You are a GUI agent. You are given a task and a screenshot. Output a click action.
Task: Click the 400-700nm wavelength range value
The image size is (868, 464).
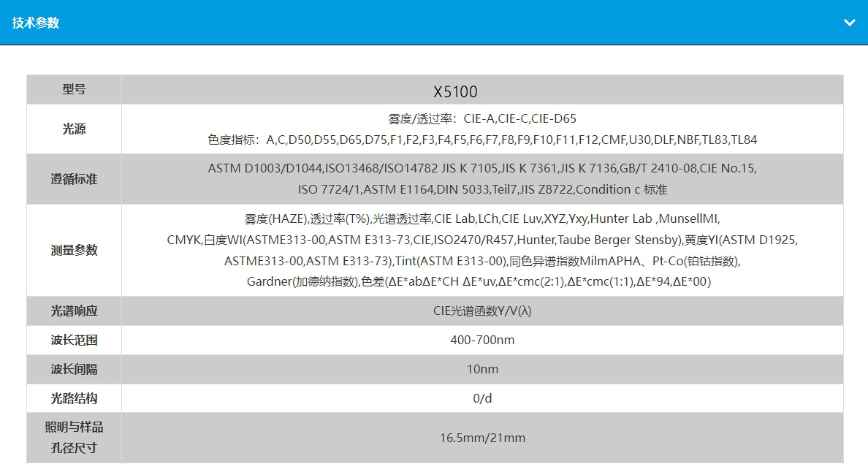pyautogui.click(x=482, y=340)
